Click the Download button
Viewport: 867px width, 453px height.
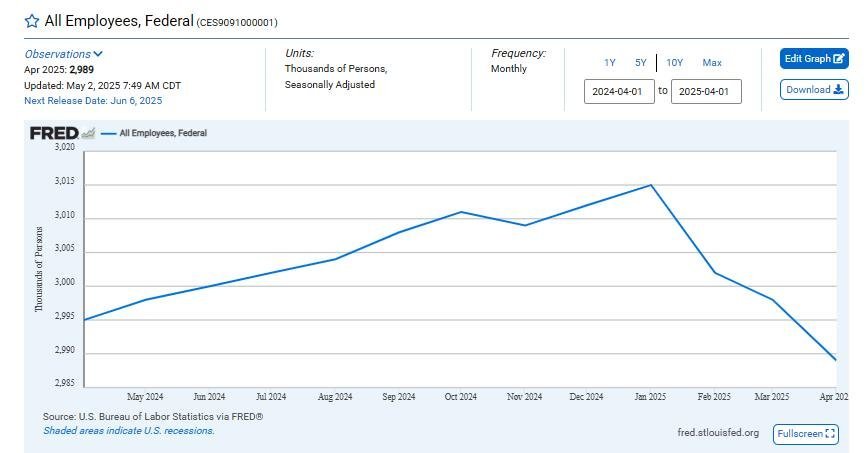pos(814,90)
